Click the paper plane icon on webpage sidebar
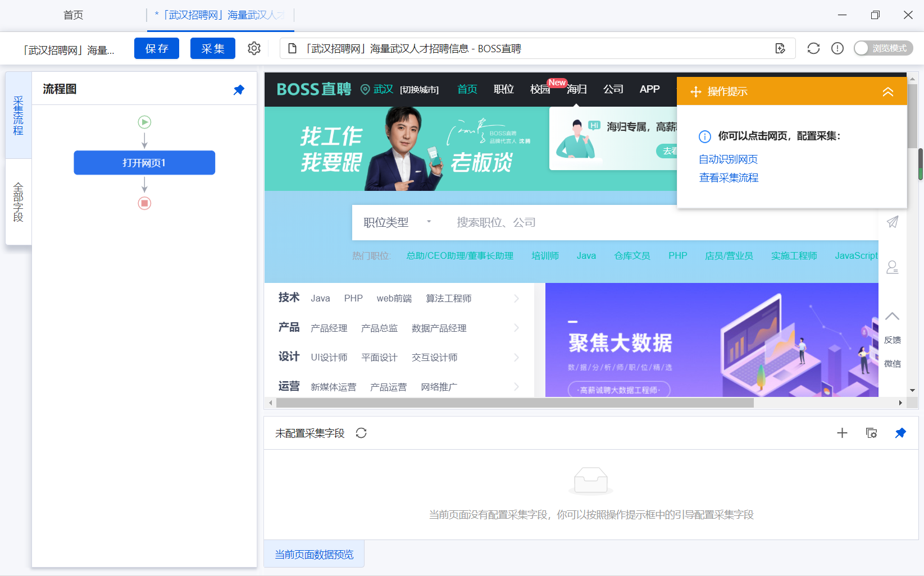Image resolution: width=924 pixels, height=576 pixels. [893, 222]
